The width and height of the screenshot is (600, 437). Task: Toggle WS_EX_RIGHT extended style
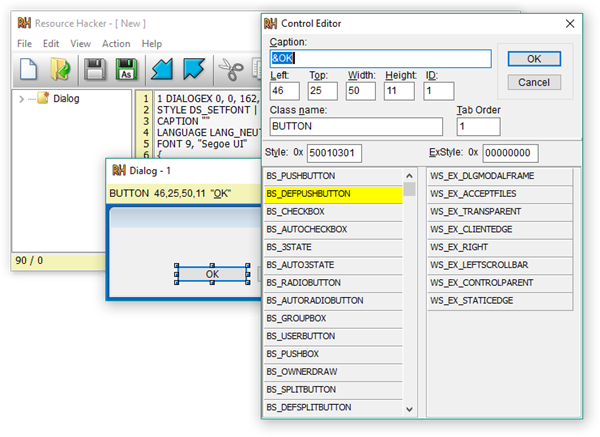(x=500, y=247)
